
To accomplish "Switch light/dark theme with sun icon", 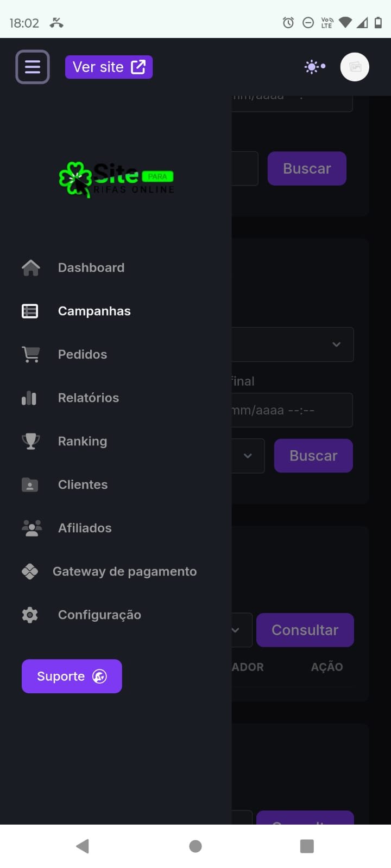I will 315,67.
